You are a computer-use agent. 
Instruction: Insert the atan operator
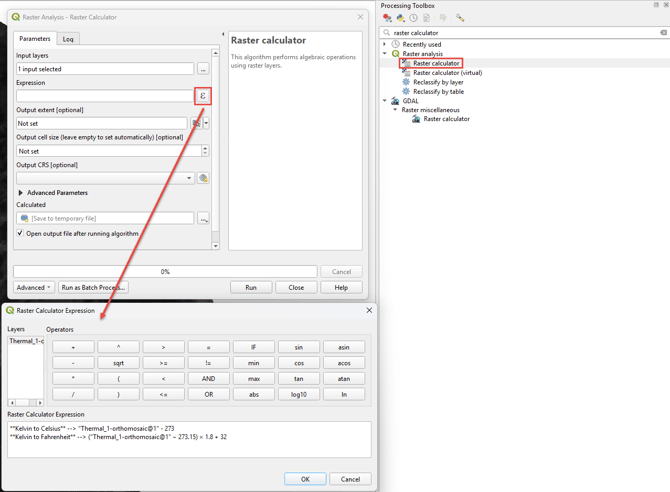click(x=344, y=379)
